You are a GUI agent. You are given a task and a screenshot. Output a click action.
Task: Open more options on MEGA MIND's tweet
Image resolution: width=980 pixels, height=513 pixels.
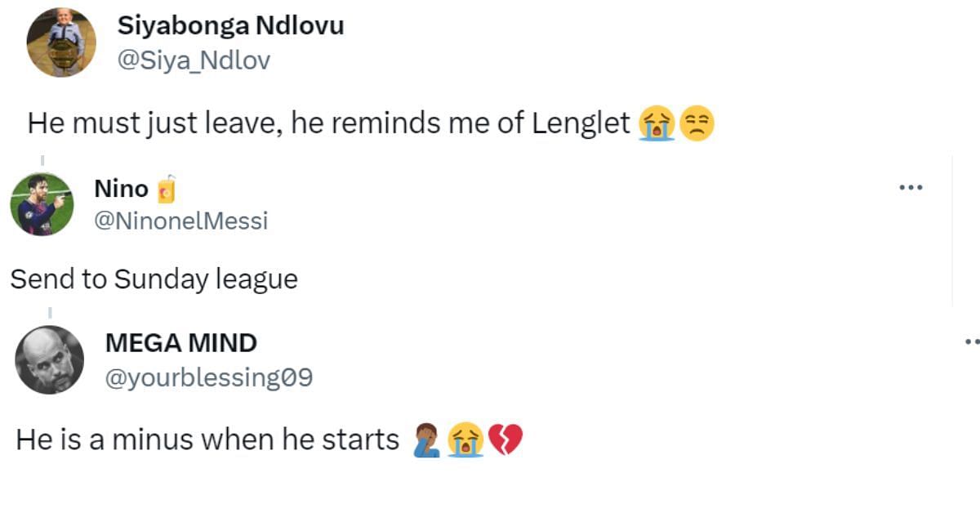click(972, 342)
